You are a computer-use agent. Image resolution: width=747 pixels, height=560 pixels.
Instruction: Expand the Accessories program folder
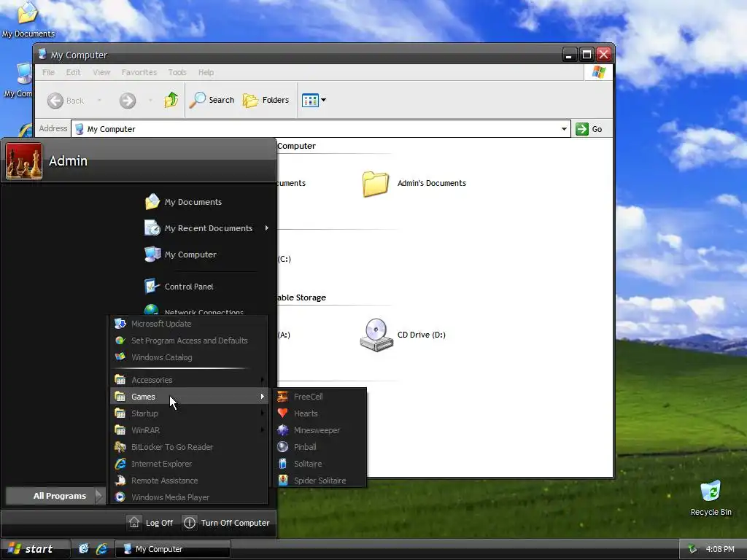pos(189,380)
